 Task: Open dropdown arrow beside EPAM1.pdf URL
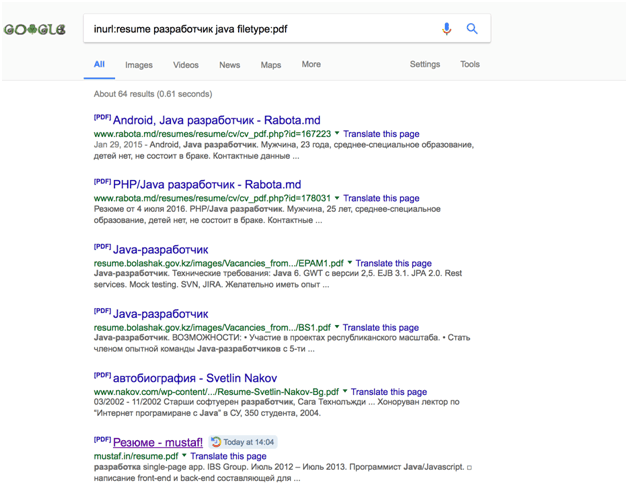(x=349, y=264)
